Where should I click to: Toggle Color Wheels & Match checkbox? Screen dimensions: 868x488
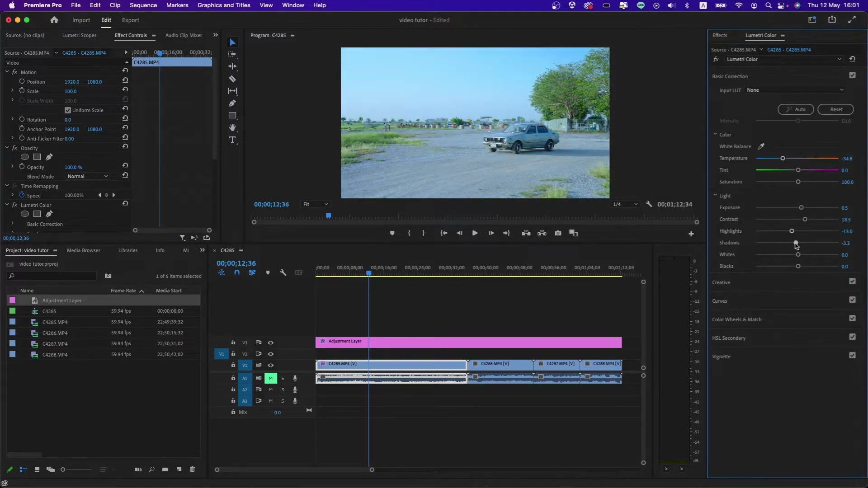[852, 318]
